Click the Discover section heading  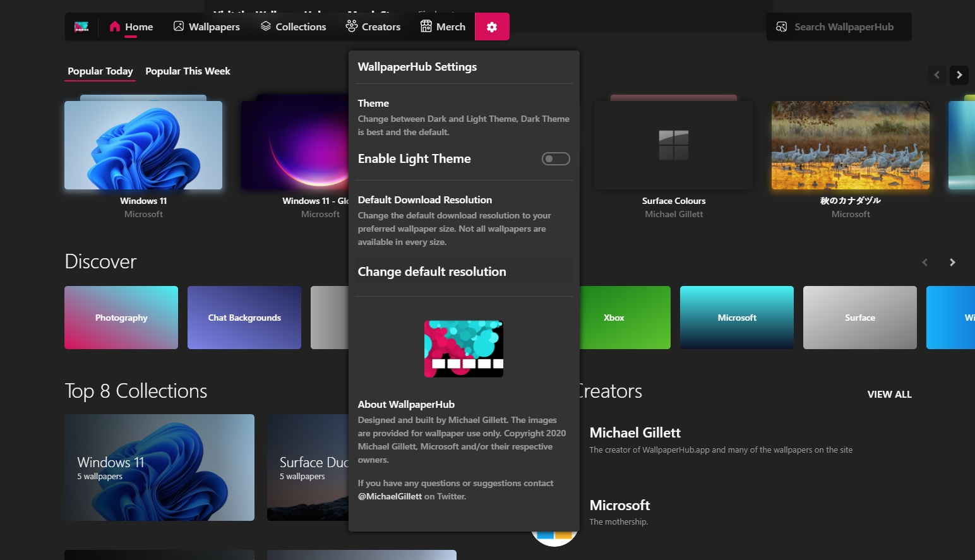click(100, 261)
